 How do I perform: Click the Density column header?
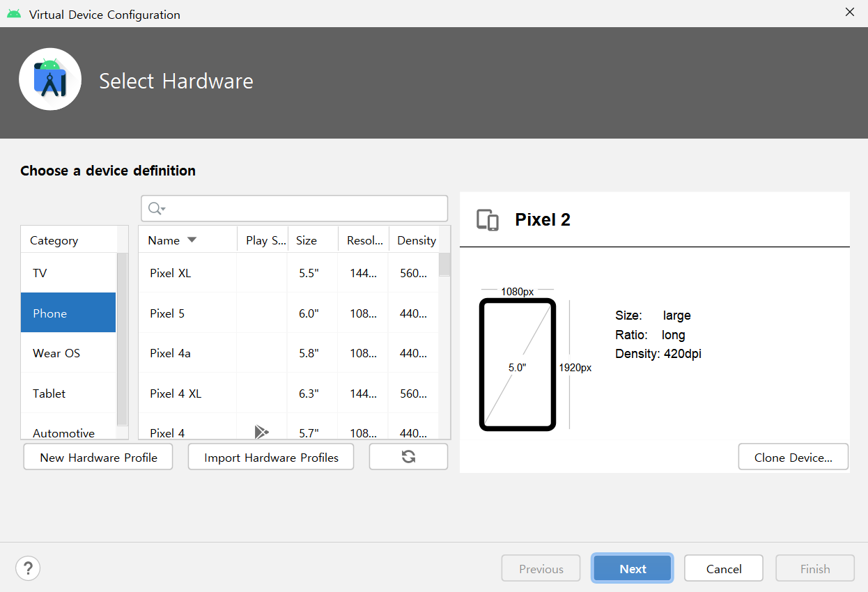417,240
